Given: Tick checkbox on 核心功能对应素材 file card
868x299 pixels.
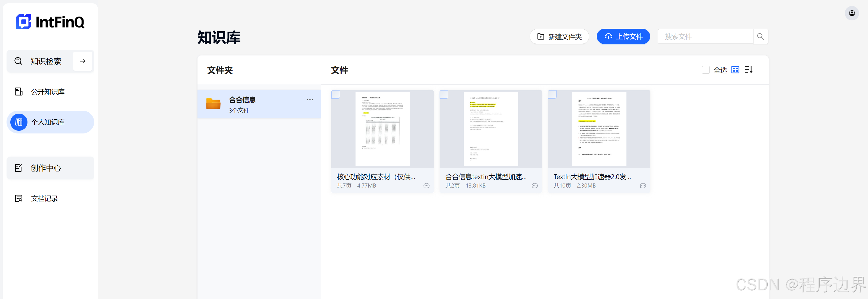Looking at the screenshot, I should coord(336,94).
